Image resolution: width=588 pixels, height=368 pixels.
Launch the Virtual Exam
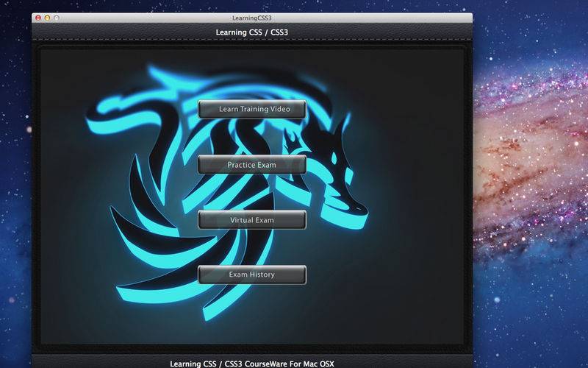[252, 220]
